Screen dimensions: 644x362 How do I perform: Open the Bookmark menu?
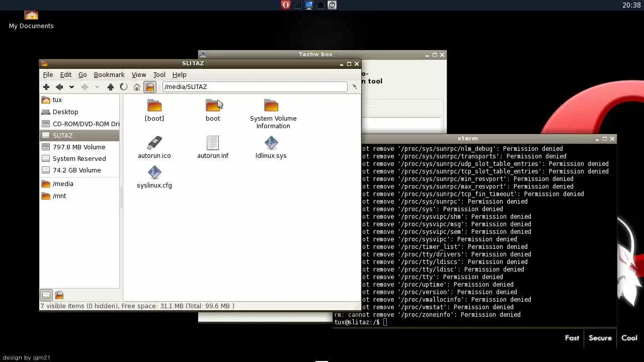(109, 74)
